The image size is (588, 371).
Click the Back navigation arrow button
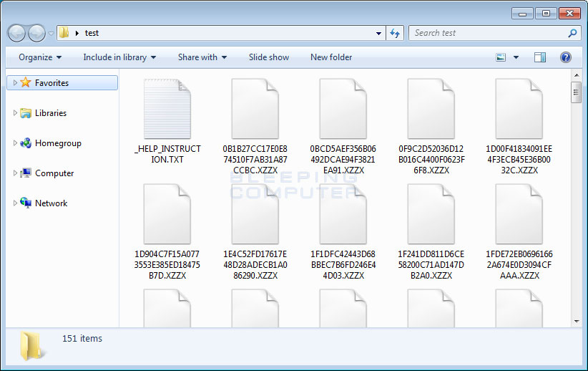point(17,33)
